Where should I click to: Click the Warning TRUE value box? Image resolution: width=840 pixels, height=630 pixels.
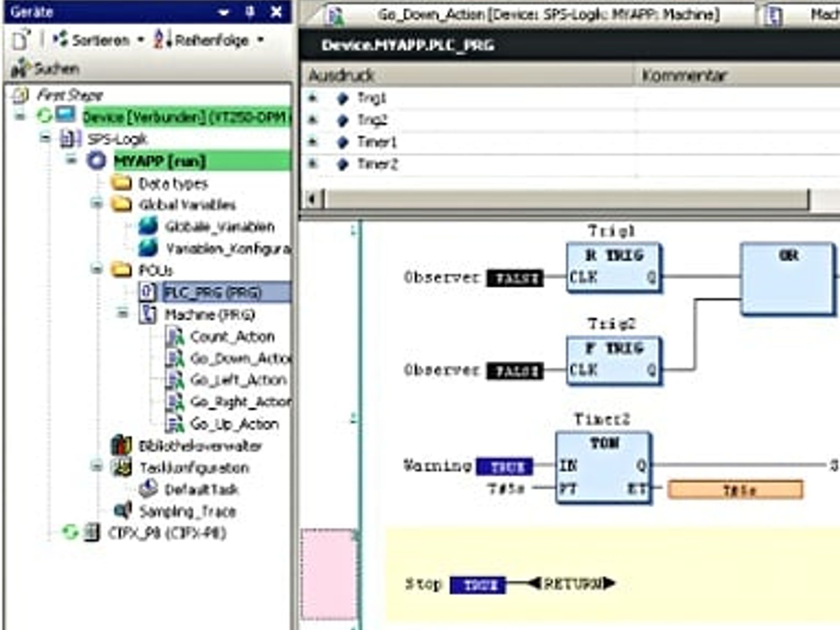point(505,467)
